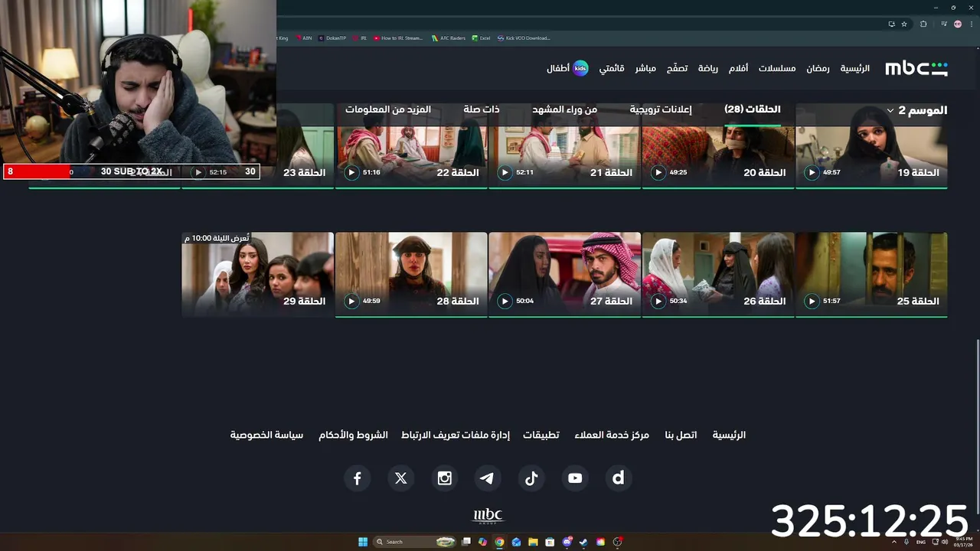Switch to the المزيد من المعلومات tab
Image resolution: width=980 pixels, height=551 pixels.
click(x=388, y=109)
